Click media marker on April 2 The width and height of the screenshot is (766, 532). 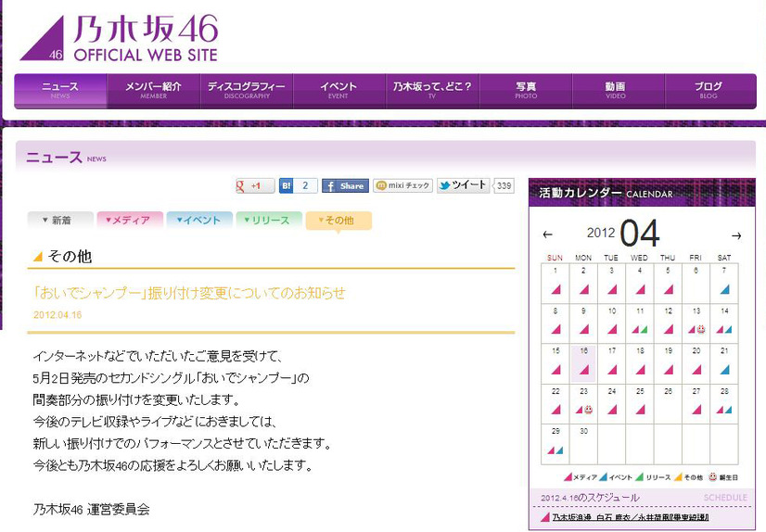584,289
